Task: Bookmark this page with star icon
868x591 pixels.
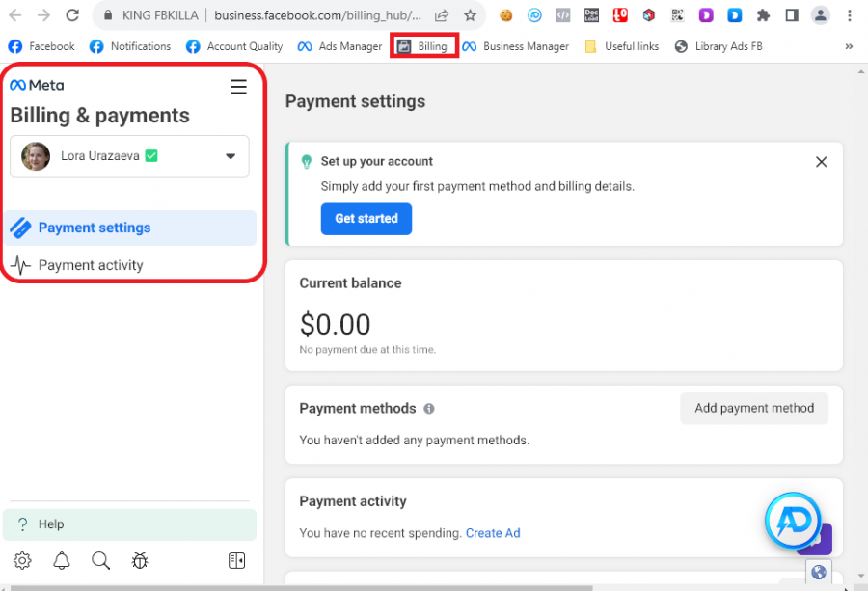Action: coord(470,14)
